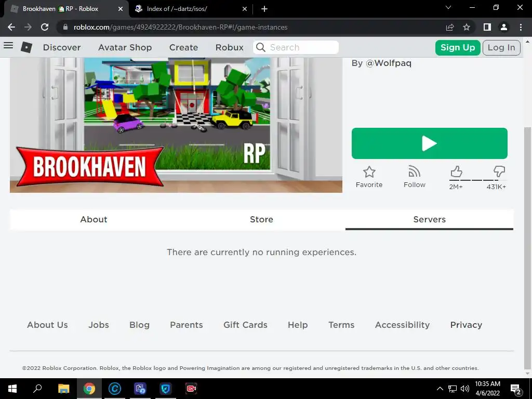Open Windows taskbar search
The height and width of the screenshot is (399, 532).
pos(37,389)
